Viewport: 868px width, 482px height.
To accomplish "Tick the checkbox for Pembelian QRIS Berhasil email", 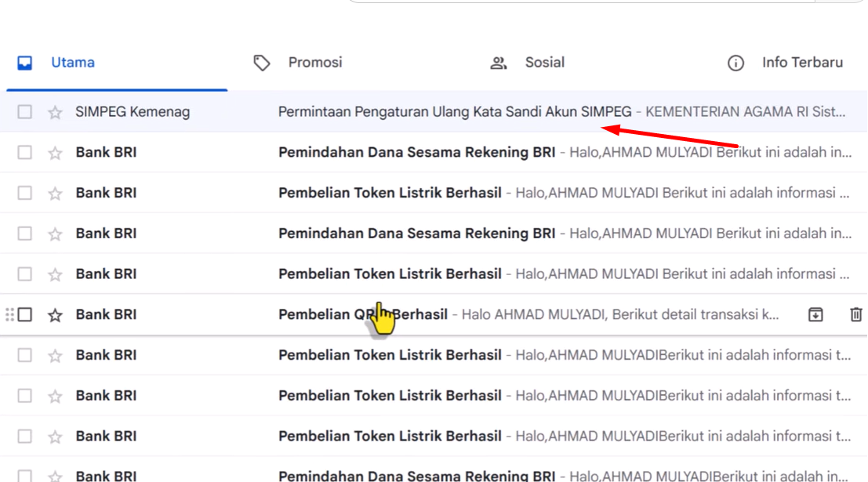I will point(24,314).
